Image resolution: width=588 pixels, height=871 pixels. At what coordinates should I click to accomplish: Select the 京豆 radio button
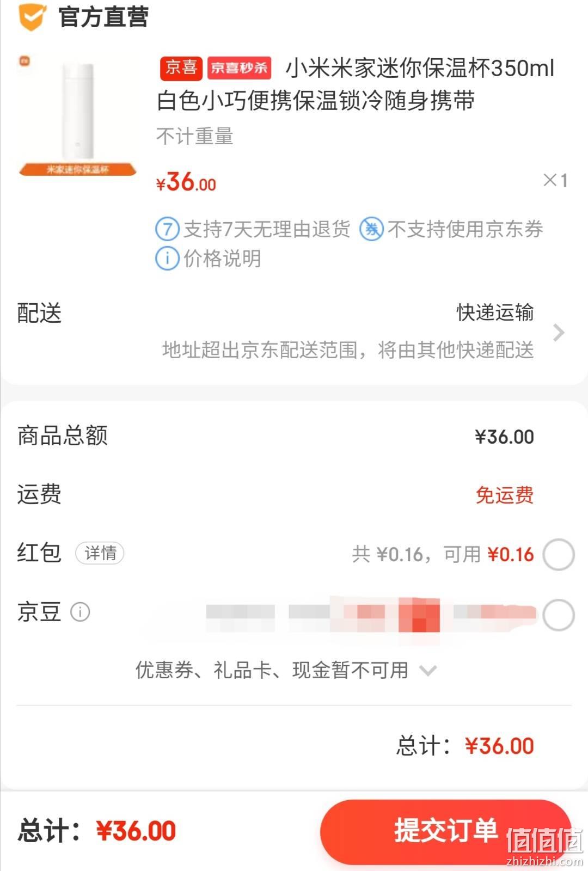click(x=559, y=615)
